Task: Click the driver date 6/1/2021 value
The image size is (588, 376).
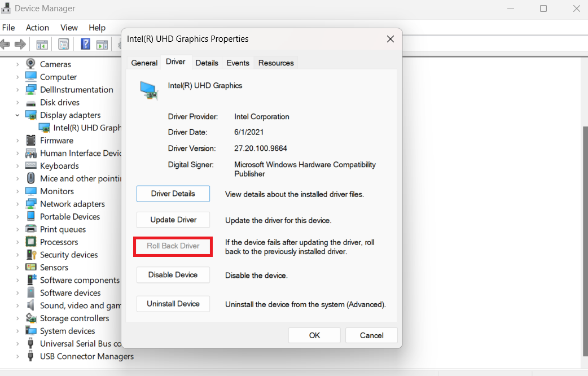Action: 249,132
